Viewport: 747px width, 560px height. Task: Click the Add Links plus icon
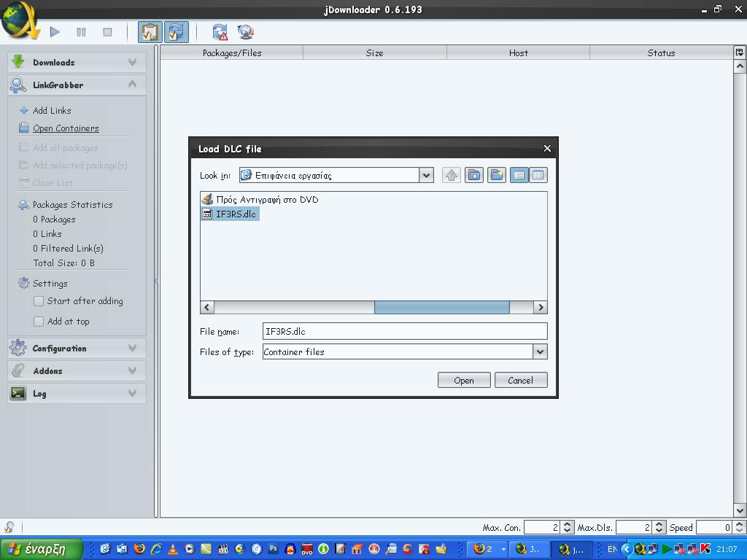click(24, 111)
